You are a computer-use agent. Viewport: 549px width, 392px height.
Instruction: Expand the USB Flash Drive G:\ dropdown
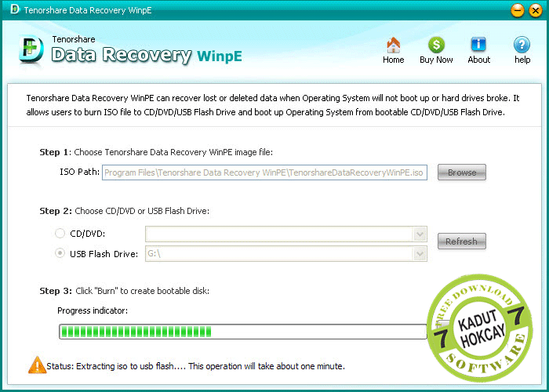point(420,254)
